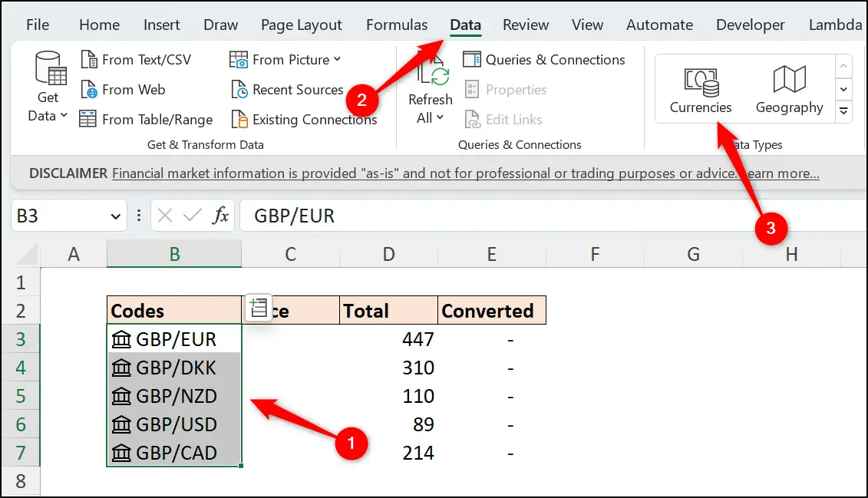Click the bank icon in GBP/EUR cell
Viewport: 868px width, 498px height.
[x=121, y=339]
